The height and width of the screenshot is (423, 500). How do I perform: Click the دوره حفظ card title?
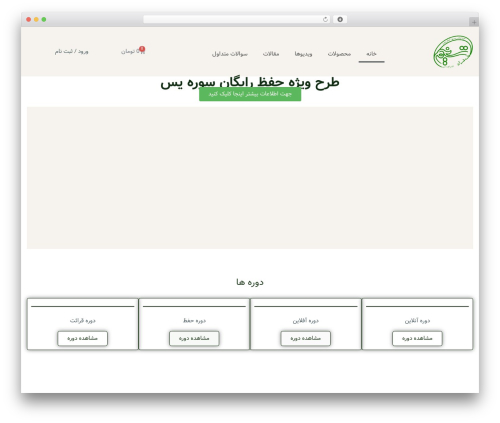[x=194, y=321]
